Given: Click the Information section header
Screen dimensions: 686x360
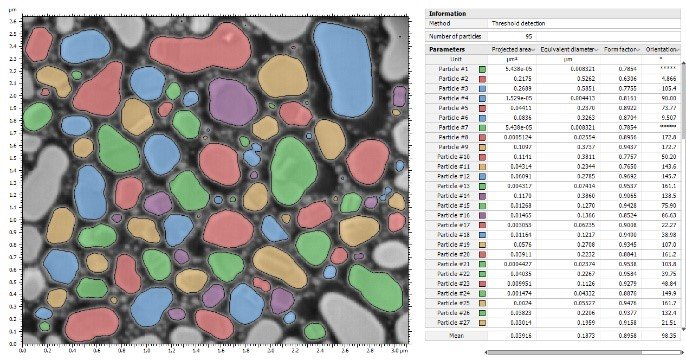Looking at the screenshot, I should click(553, 14).
